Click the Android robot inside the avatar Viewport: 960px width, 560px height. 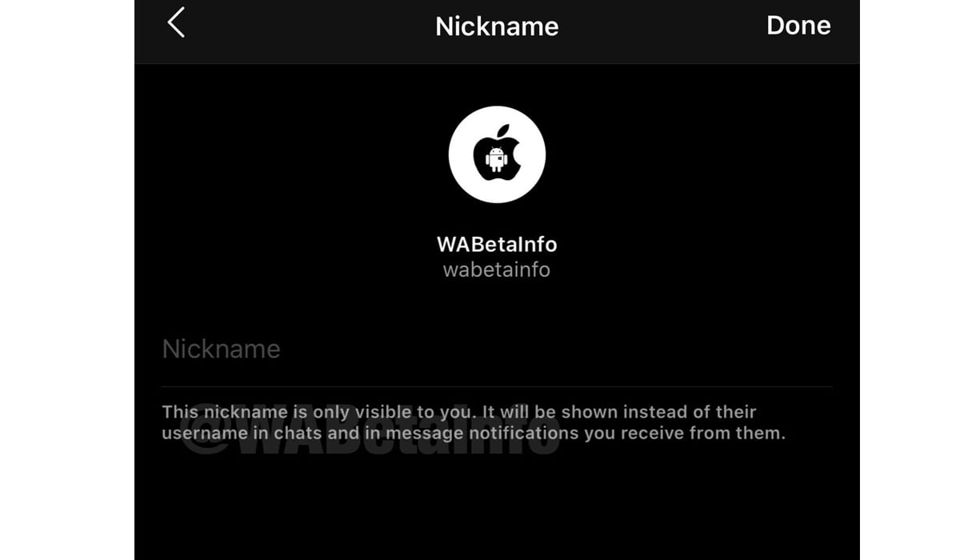coord(497,159)
